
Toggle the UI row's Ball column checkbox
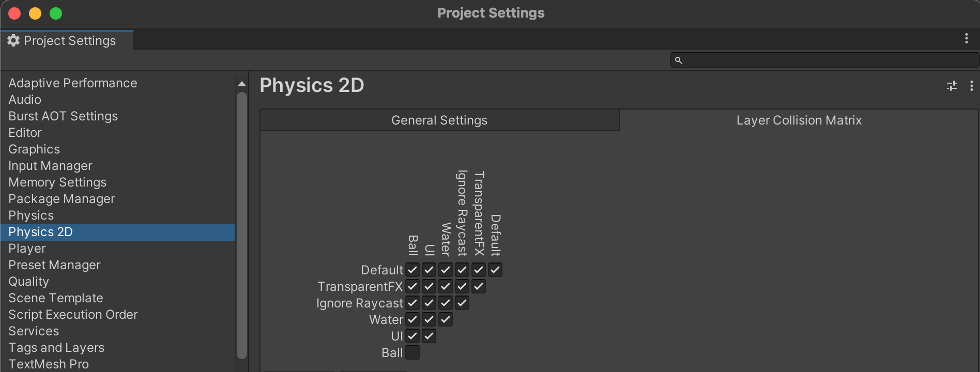click(x=412, y=336)
